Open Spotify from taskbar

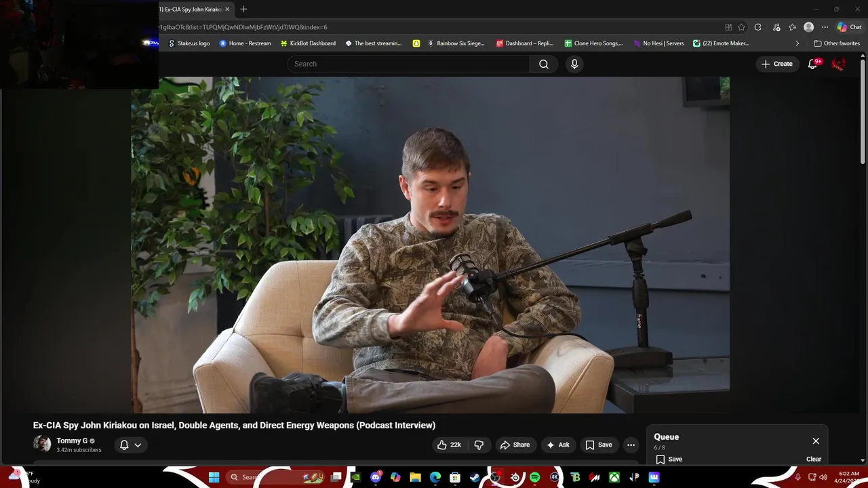tap(534, 477)
